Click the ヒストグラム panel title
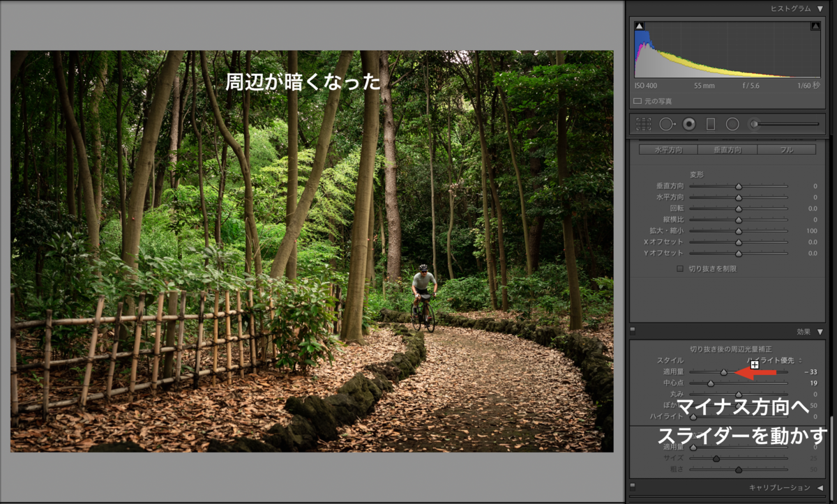The height and width of the screenshot is (504, 837). [x=791, y=8]
